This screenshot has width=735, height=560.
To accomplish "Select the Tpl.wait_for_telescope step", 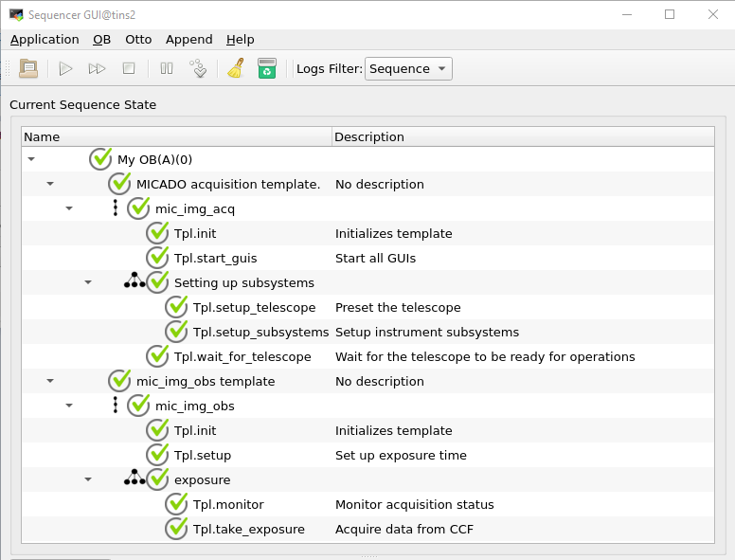I will [x=242, y=356].
